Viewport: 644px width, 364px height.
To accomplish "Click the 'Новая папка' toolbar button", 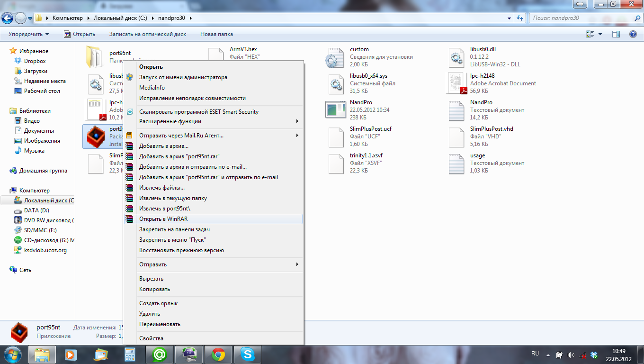I will (216, 34).
